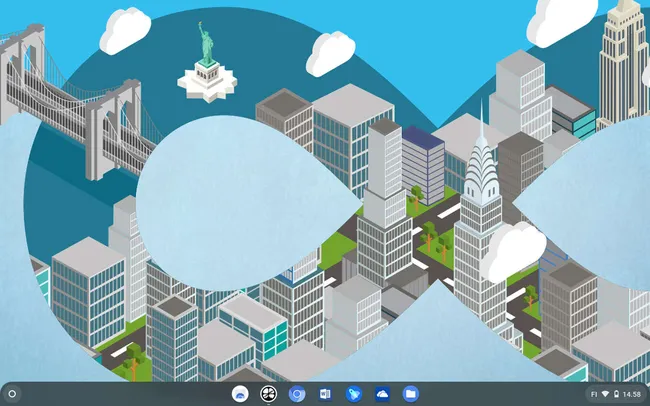Open the Files app from the shelf

[x=410, y=394]
